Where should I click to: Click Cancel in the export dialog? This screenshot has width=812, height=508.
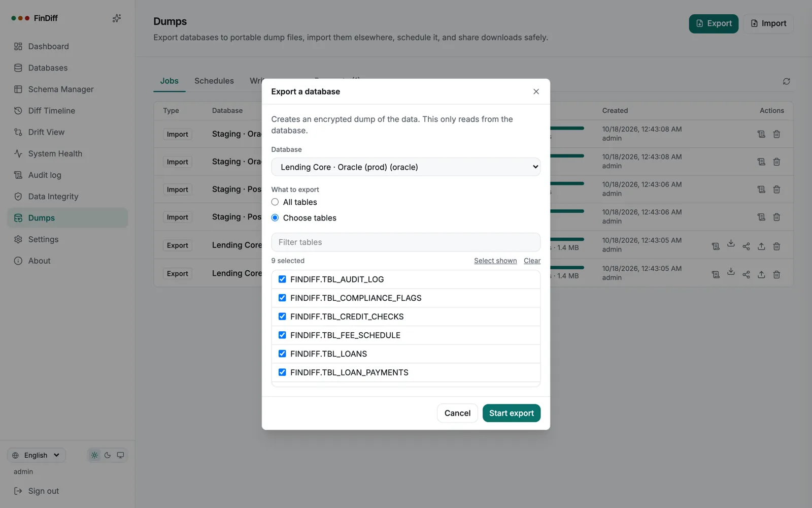[x=457, y=413]
